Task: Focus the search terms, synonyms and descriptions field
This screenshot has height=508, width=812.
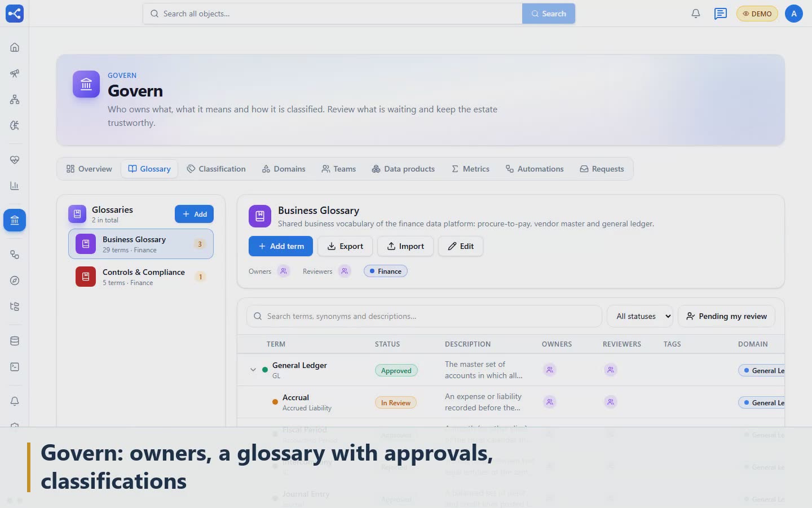Action: tap(424, 316)
